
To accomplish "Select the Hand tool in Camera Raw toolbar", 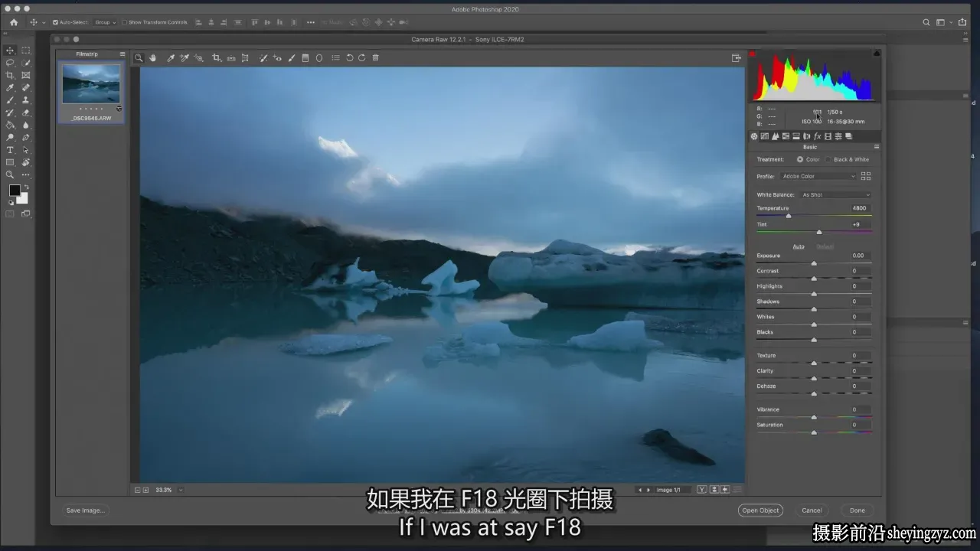I will click(x=153, y=58).
